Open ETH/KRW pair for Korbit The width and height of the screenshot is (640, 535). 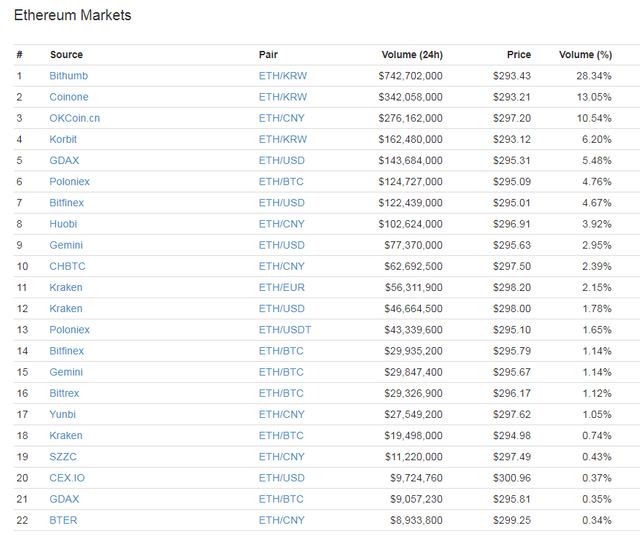pyautogui.click(x=283, y=140)
